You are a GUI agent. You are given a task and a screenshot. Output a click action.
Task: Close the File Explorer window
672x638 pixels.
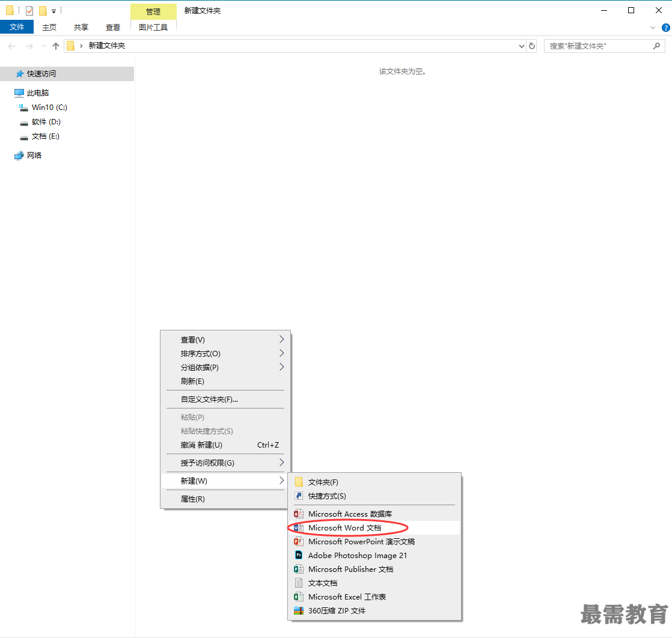click(658, 10)
